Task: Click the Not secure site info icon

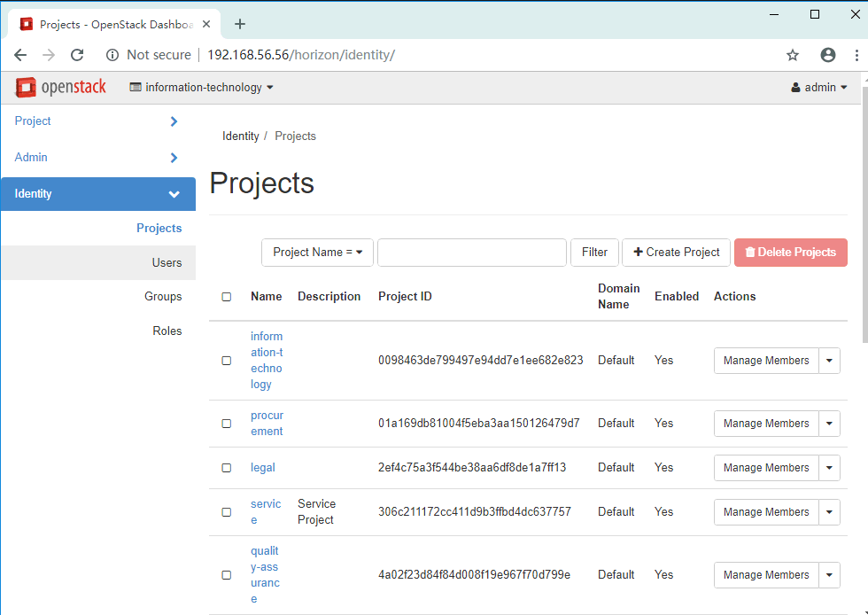Action: pos(112,55)
